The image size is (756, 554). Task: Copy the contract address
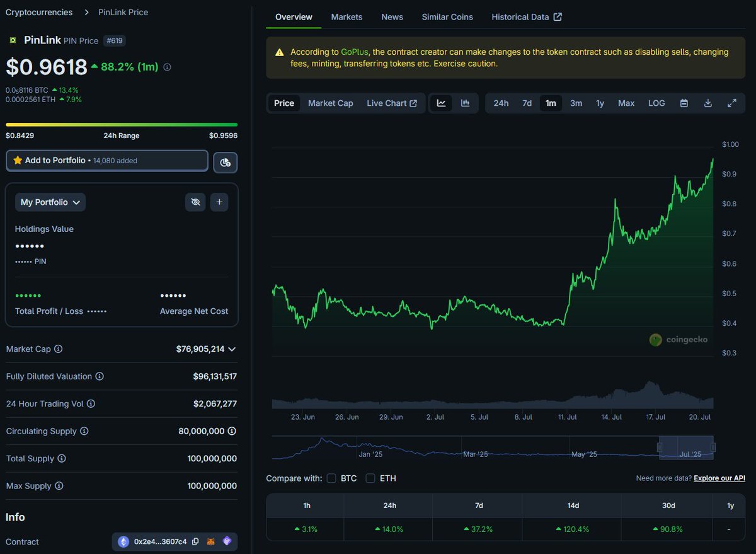pyautogui.click(x=195, y=542)
